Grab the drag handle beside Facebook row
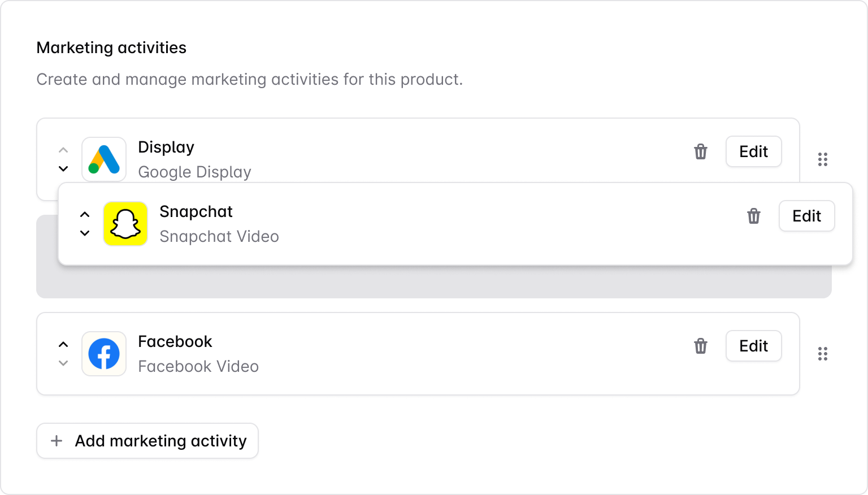Image resolution: width=868 pixels, height=495 pixels. [822, 354]
